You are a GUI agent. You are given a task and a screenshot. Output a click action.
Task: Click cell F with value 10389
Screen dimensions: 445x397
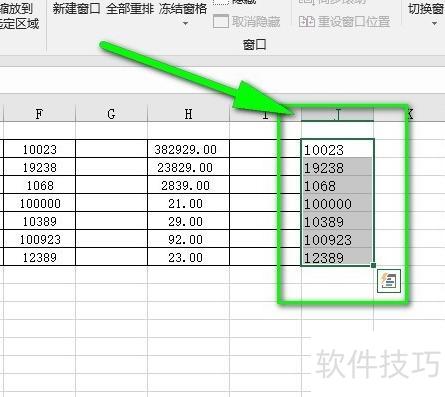[40, 221]
